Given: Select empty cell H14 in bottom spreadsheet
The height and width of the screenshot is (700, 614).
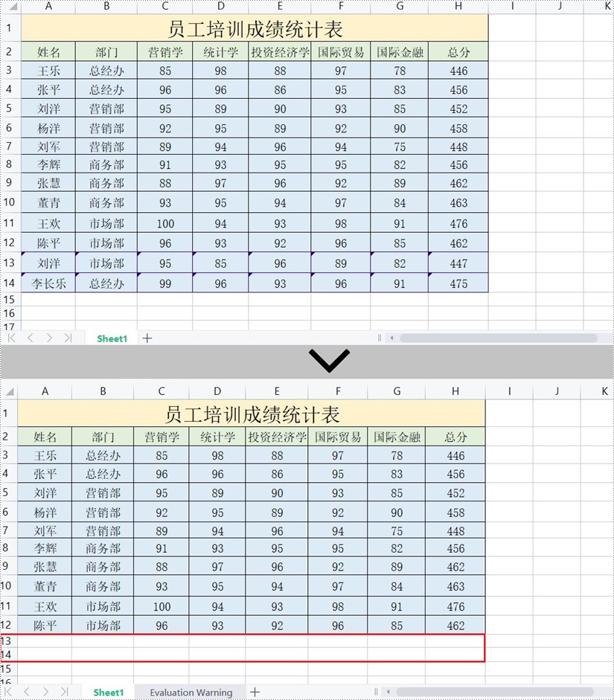Looking at the screenshot, I should pos(455,655).
